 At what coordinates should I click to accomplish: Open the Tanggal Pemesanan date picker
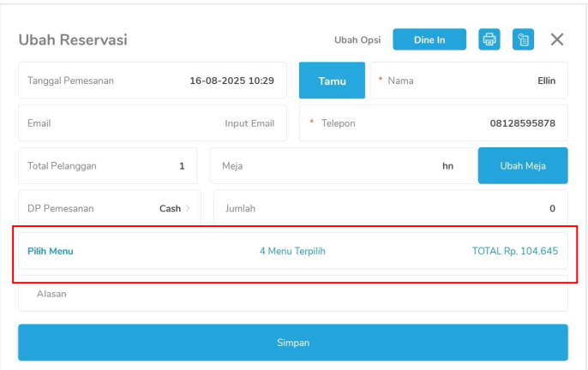[151, 81]
